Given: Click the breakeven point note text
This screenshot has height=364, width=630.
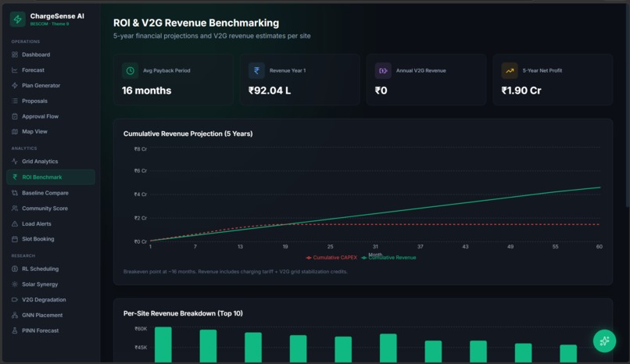Looking at the screenshot, I should point(235,272).
